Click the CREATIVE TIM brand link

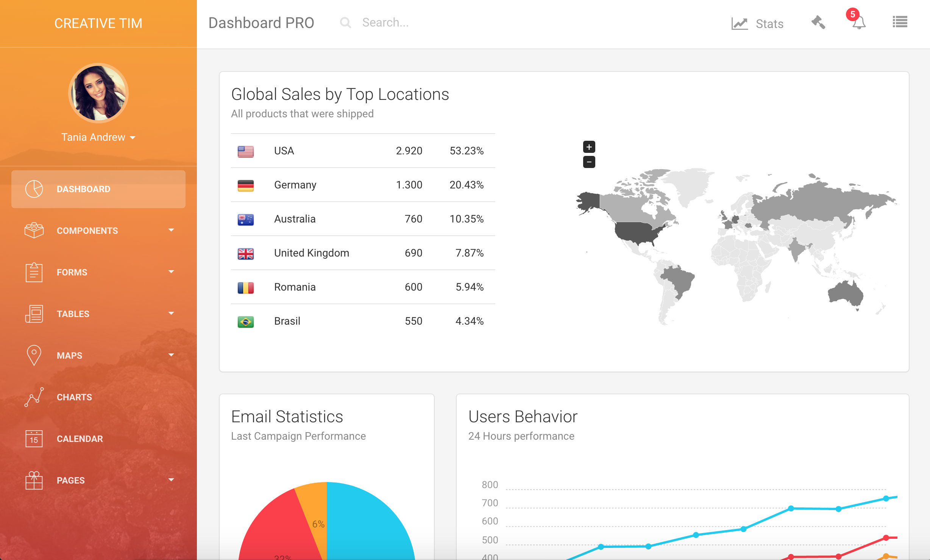pyautogui.click(x=98, y=23)
